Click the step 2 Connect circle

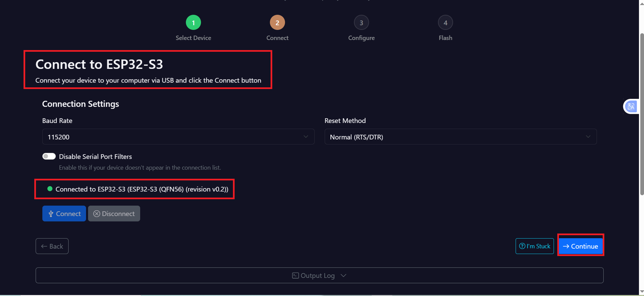[277, 23]
